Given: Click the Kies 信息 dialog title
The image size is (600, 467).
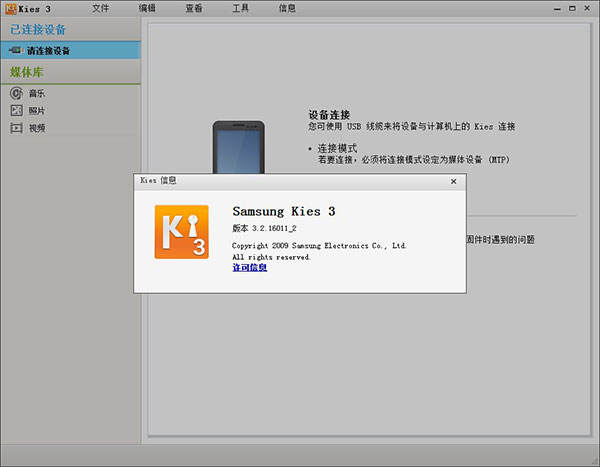Looking at the screenshot, I should point(158,180).
